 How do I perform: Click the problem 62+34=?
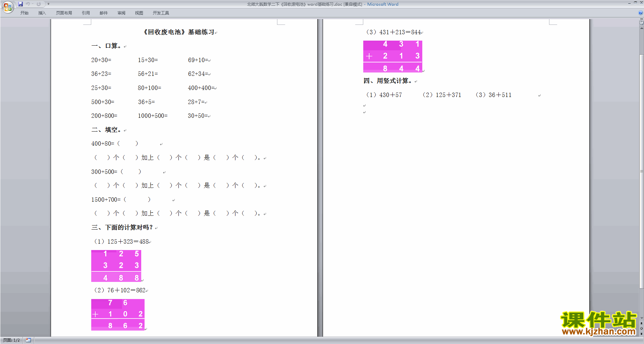point(198,74)
